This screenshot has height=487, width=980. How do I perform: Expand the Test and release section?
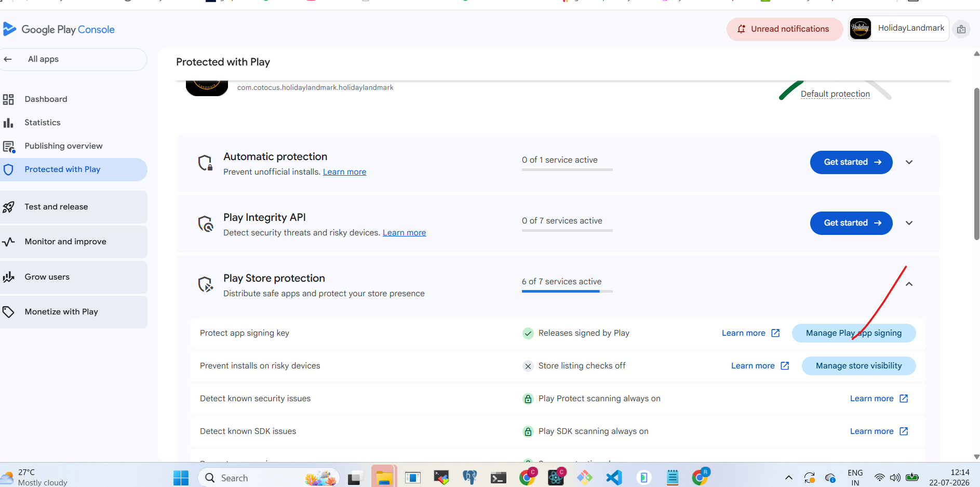click(x=73, y=207)
